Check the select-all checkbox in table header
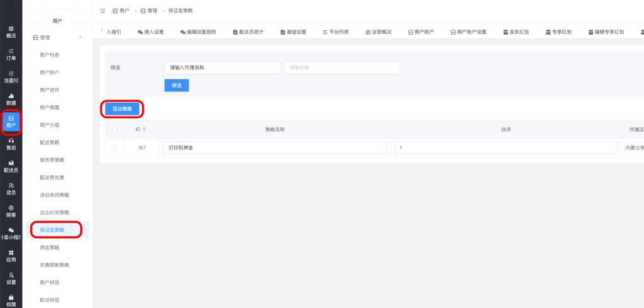Image resolution: width=644 pixels, height=308 pixels. pyautogui.click(x=114, y=130)
